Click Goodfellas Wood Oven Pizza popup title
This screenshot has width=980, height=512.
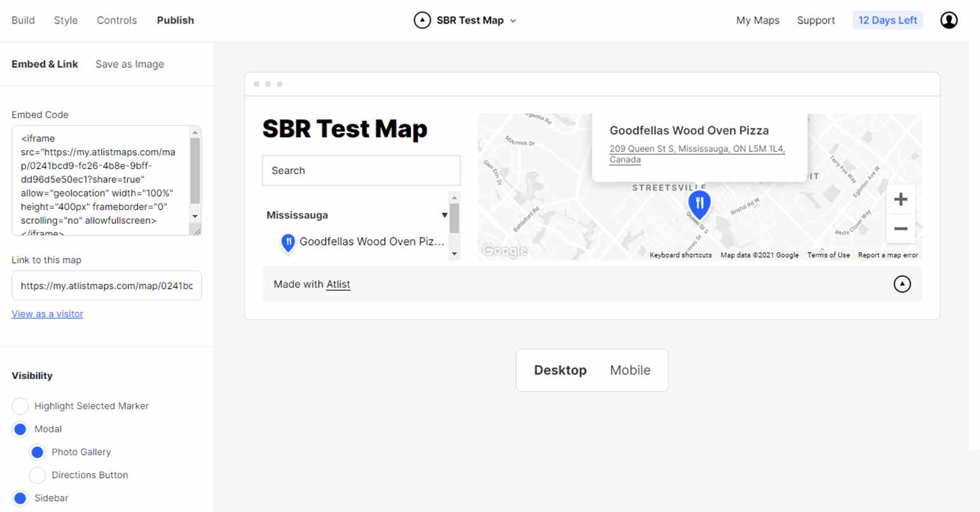pyautogui.click(x=689, y=131)
